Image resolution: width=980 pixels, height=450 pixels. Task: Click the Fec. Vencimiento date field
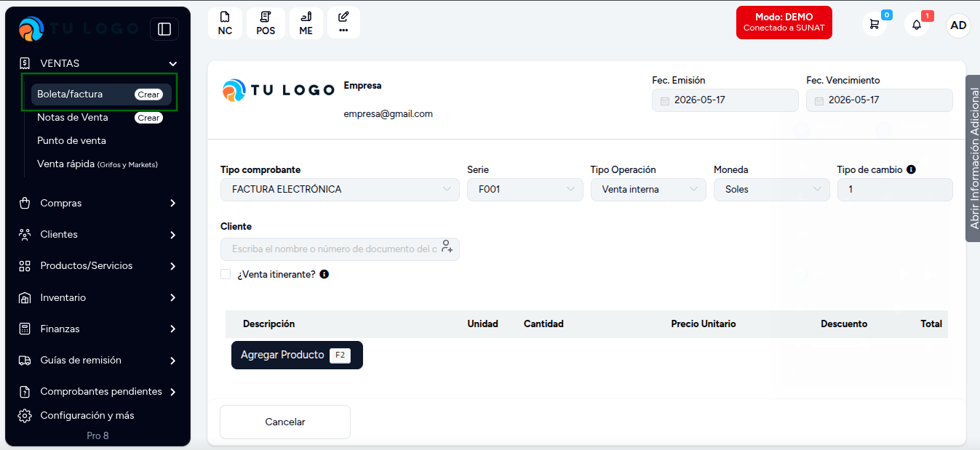click(880, 100)
